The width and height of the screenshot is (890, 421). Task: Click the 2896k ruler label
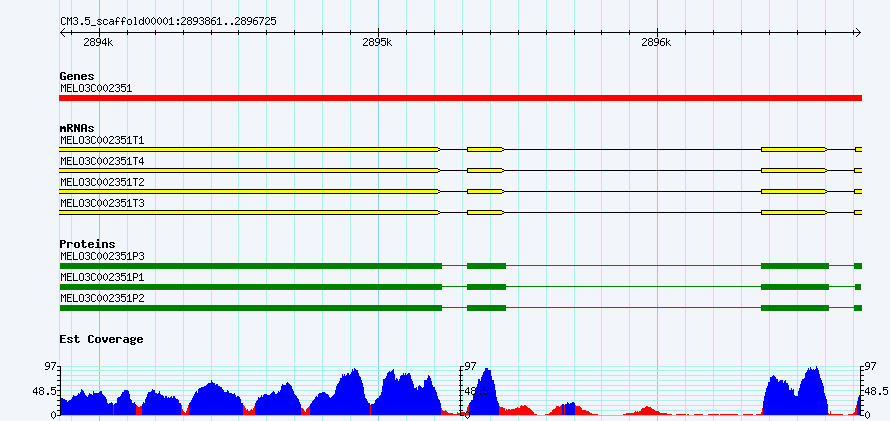(656, 43)
